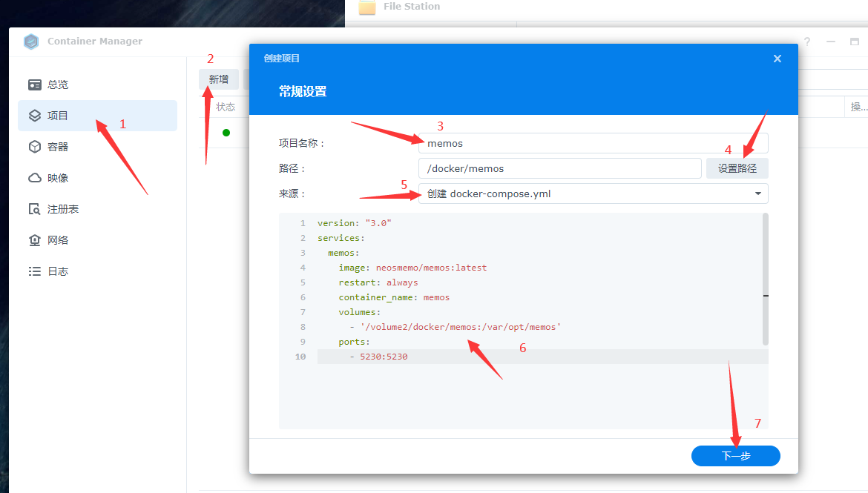Click the ports: line in editor
The height and width of the screenshot is (493, 868).
click(354, 342)
